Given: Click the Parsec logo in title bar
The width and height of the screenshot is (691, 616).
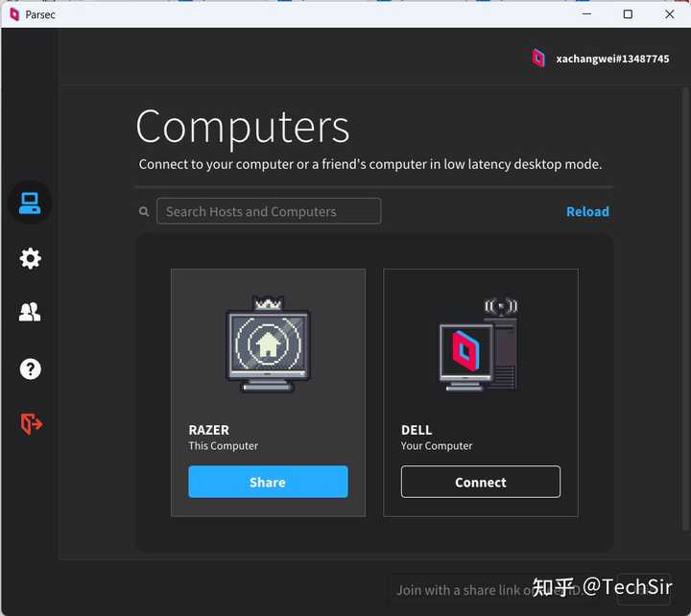Looking at the screenshot, I should tap(14, 14).
